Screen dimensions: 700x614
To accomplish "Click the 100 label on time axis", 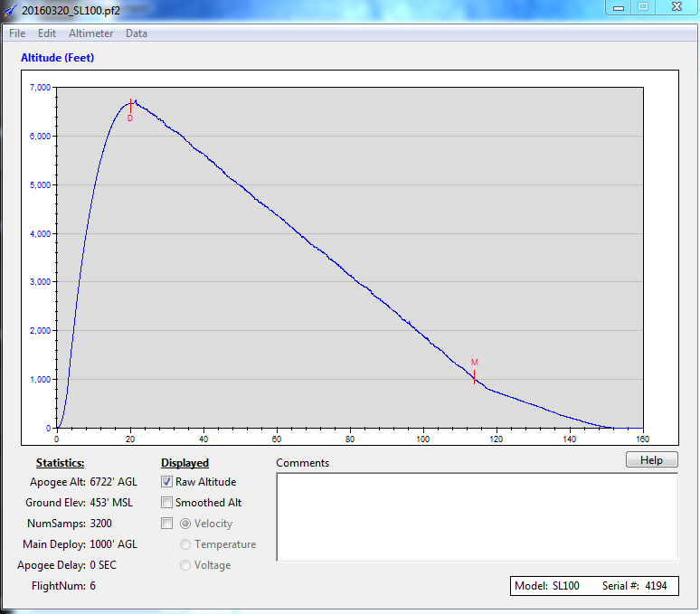I will pyautogui.click(x=422, y=439).
